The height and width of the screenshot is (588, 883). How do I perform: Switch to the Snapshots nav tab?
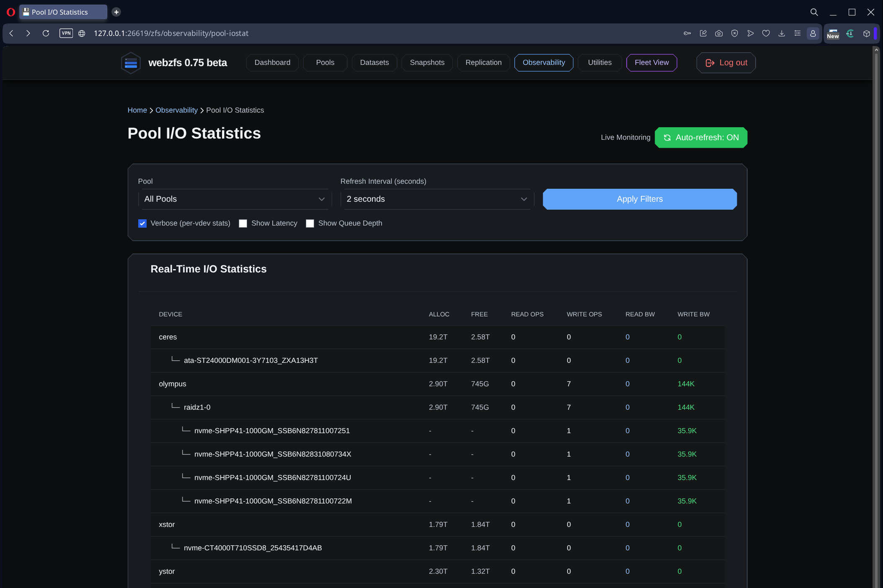point(427,63)
